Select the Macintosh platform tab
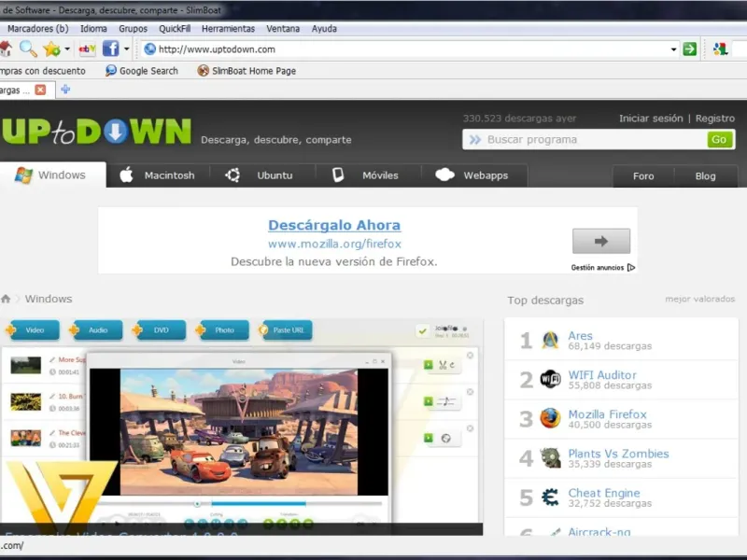Viewport: 747px width, 560px height. click(158, 175)
